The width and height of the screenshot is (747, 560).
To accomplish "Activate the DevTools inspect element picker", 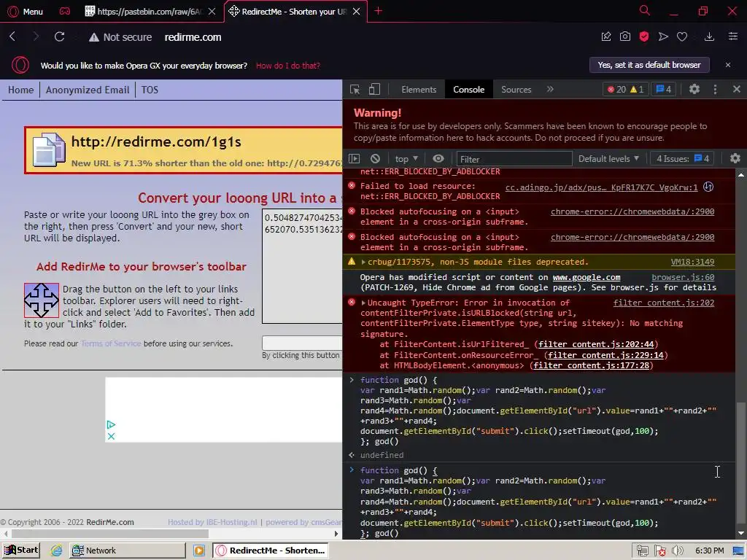I will (355, 90).
